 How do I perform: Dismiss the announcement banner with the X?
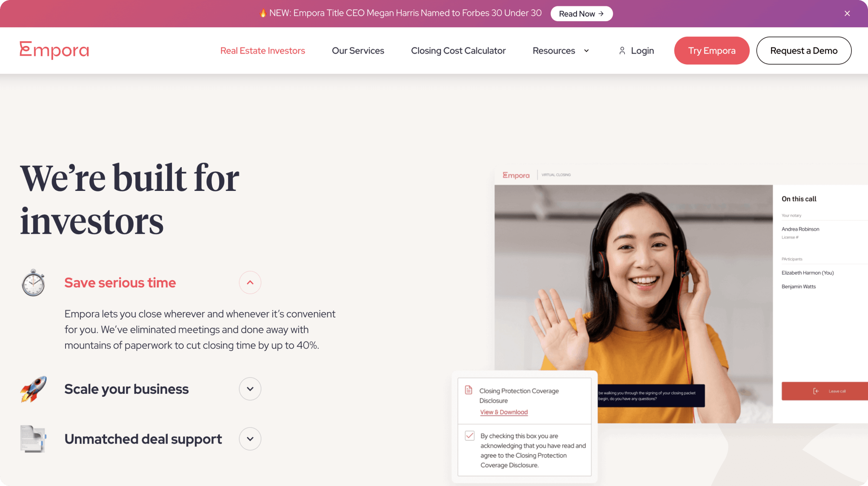pos(847,14)
